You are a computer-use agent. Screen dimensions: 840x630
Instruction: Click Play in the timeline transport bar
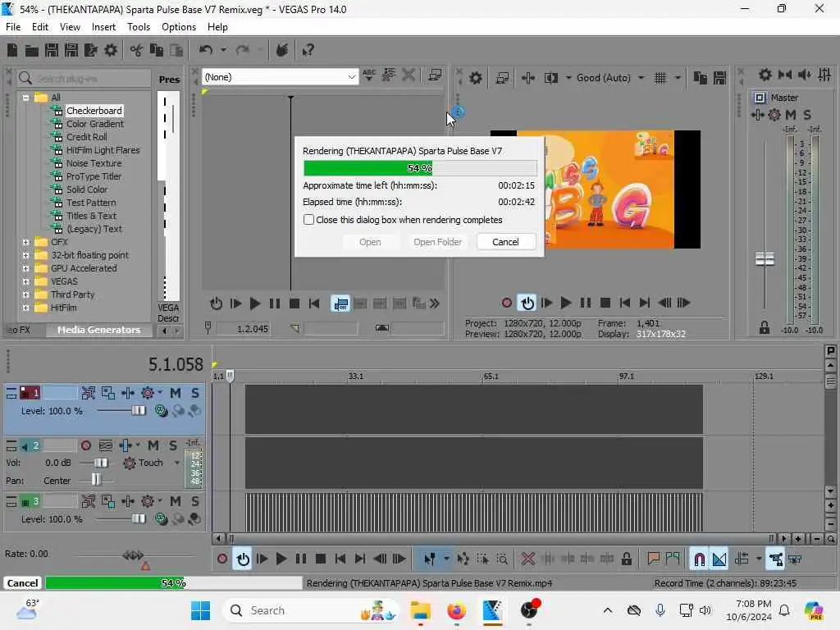tap(281, 559)
